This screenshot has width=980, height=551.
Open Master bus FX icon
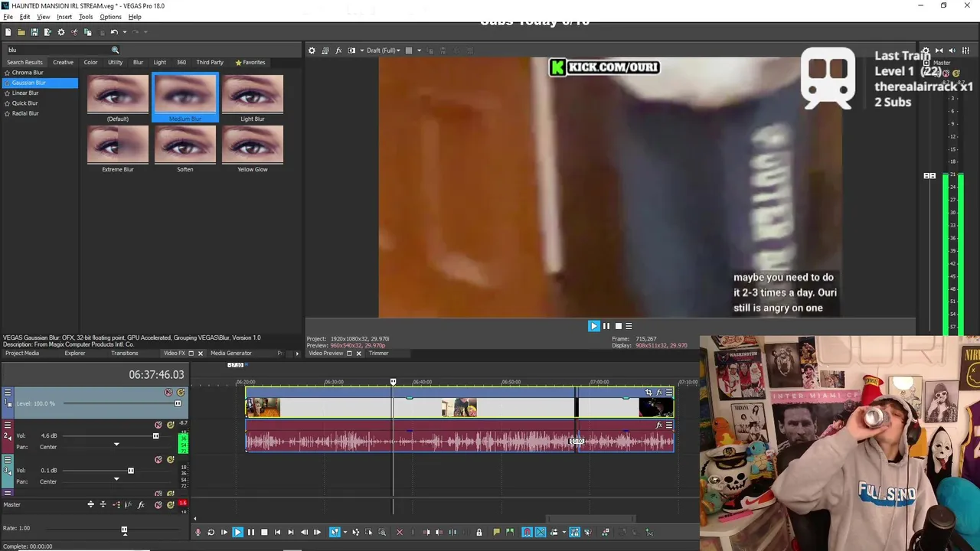[141, 504]
